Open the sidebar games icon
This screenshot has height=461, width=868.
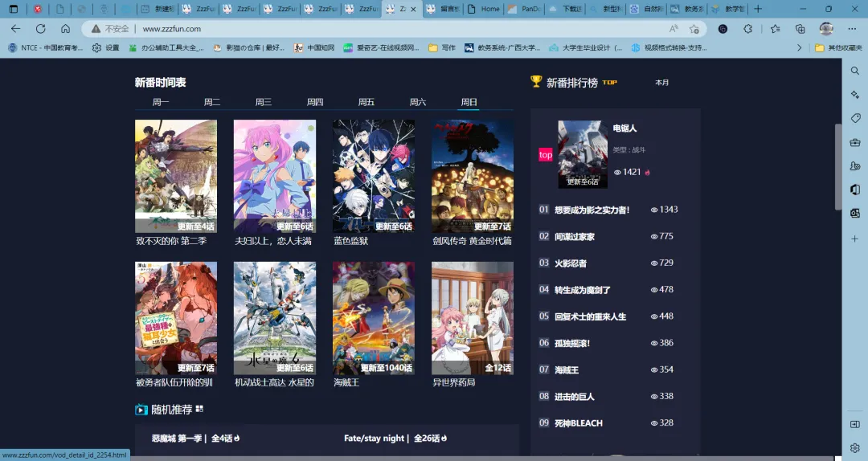click(x=854, y=166)
